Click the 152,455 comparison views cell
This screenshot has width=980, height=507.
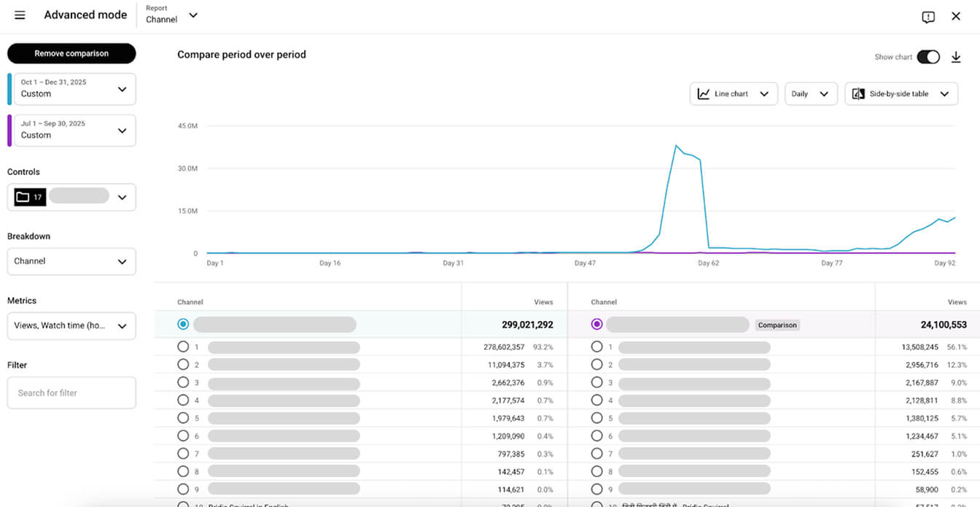[x=926, y=472]
